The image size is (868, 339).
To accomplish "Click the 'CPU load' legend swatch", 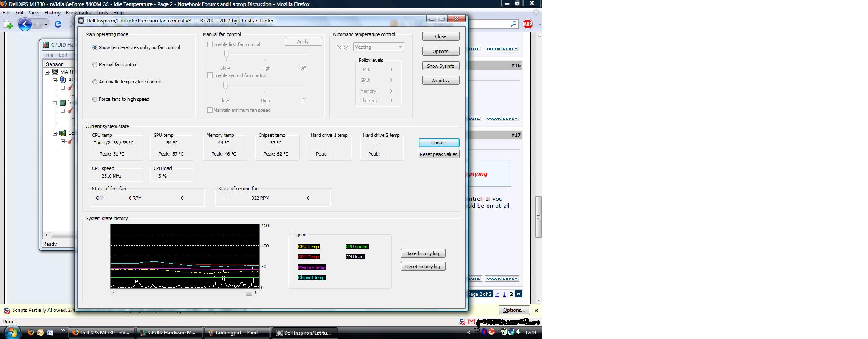I will pos(355,257).
